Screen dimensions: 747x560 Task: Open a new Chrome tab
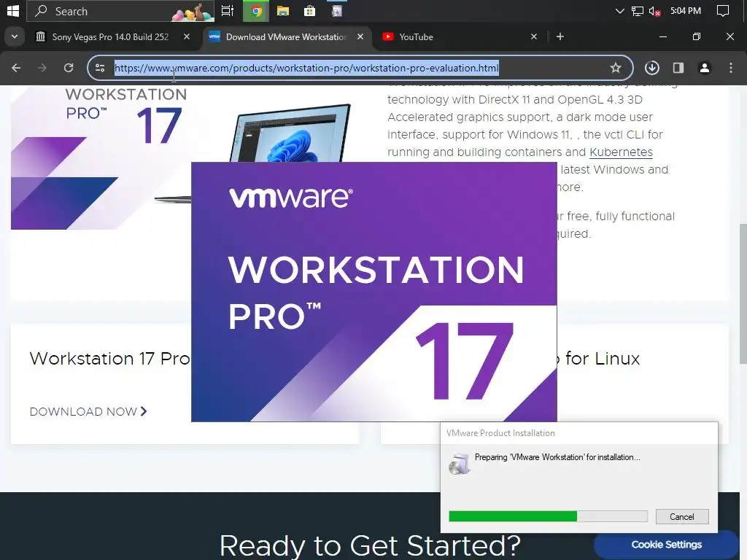560,36
